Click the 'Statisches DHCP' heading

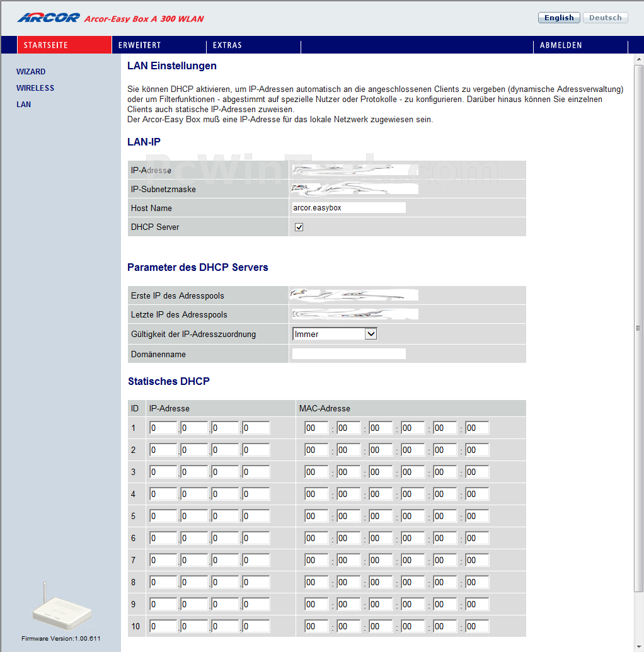(168, 381)
